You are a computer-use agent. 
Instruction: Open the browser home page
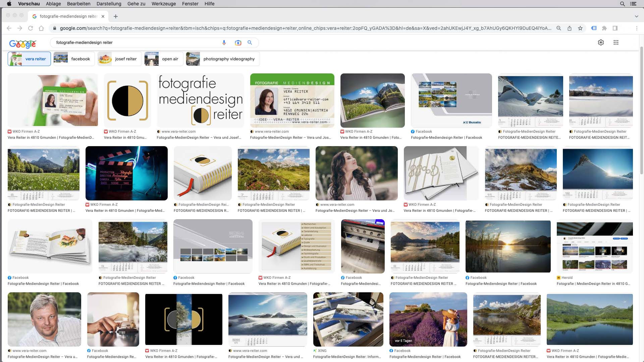41,28
